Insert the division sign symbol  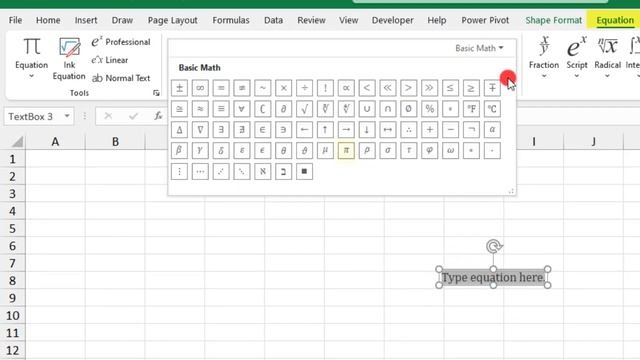pyautogui.click(x=304, y=88)
